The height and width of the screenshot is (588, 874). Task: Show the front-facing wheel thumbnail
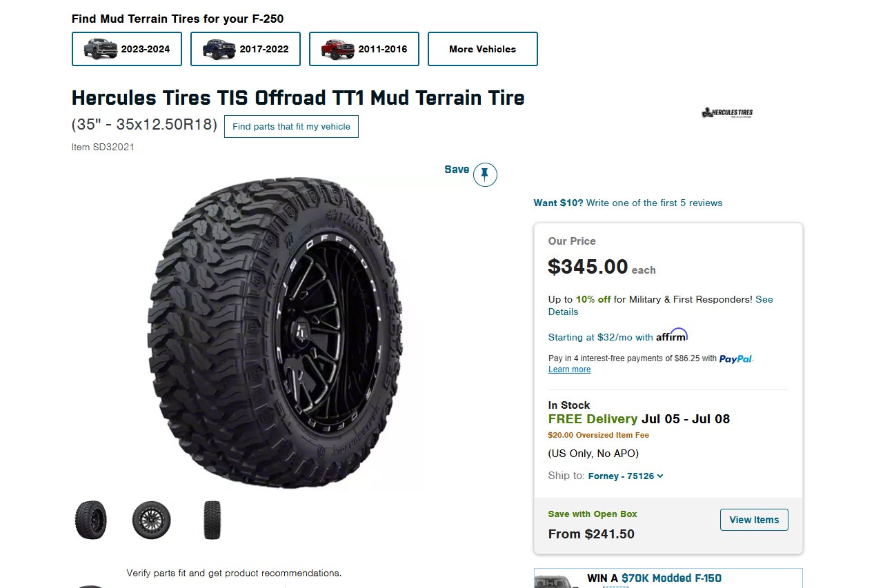[151, 520]
